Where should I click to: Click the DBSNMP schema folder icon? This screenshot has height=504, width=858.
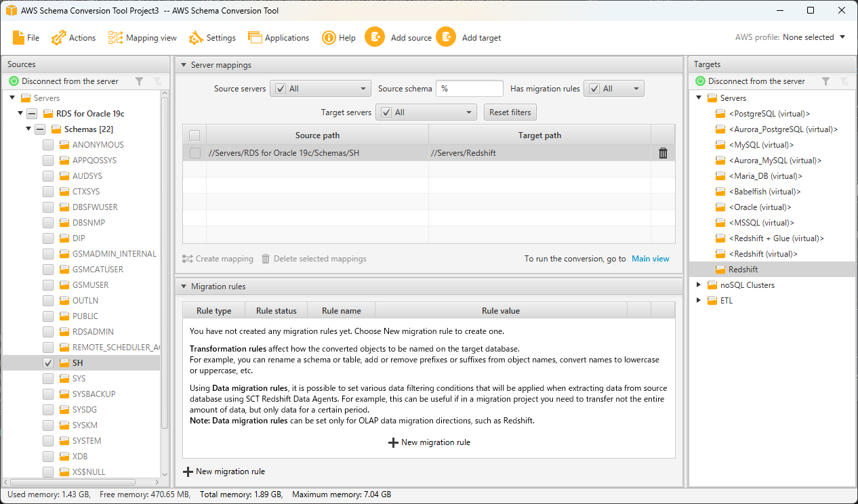click(x=64, y=223)
